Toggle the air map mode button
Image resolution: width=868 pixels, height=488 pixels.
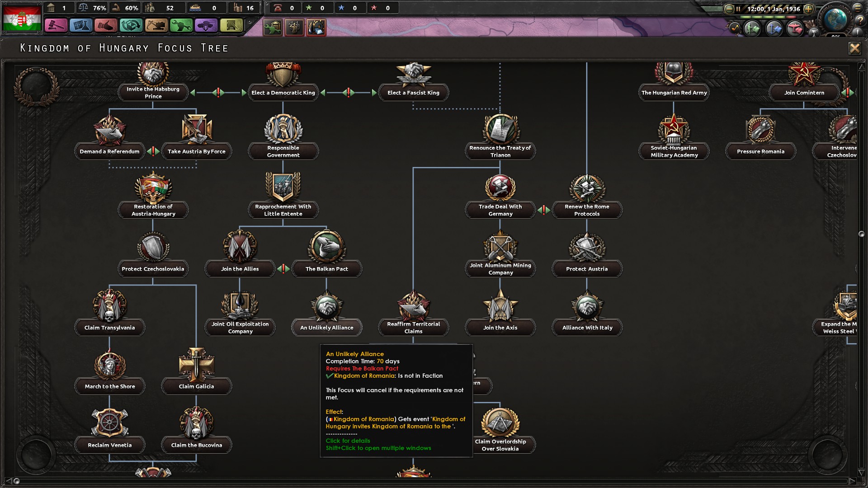(795, 29)
